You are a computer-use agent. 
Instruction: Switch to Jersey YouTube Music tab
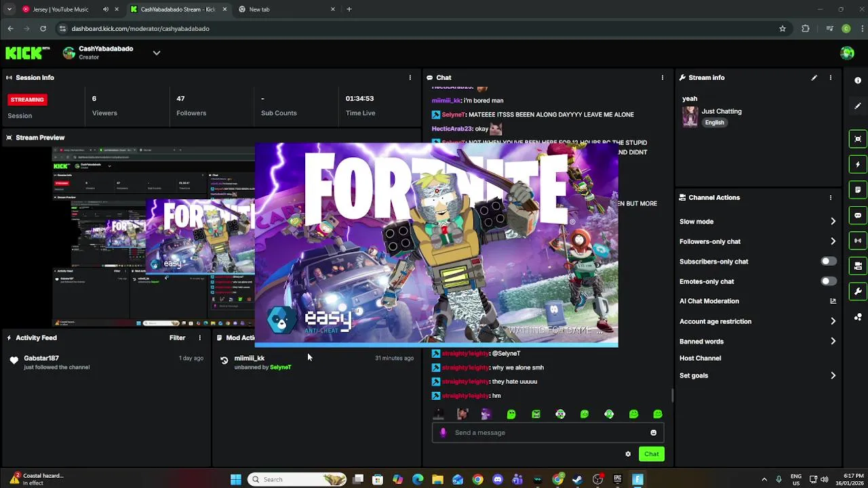[61, 9]
